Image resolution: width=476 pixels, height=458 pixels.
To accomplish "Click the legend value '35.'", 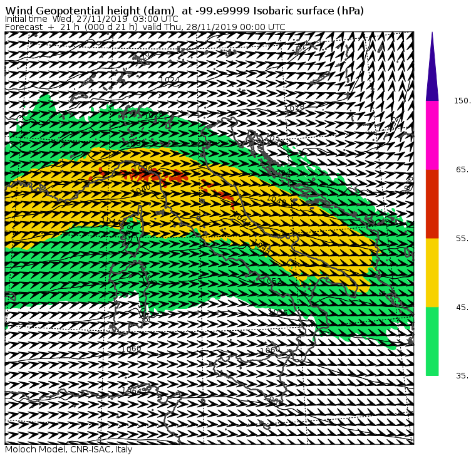I will coord(463,376).
